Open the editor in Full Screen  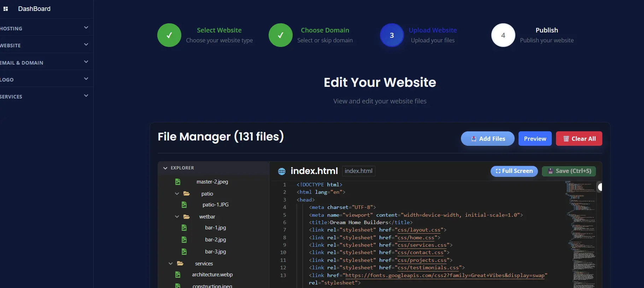(514, 171)
